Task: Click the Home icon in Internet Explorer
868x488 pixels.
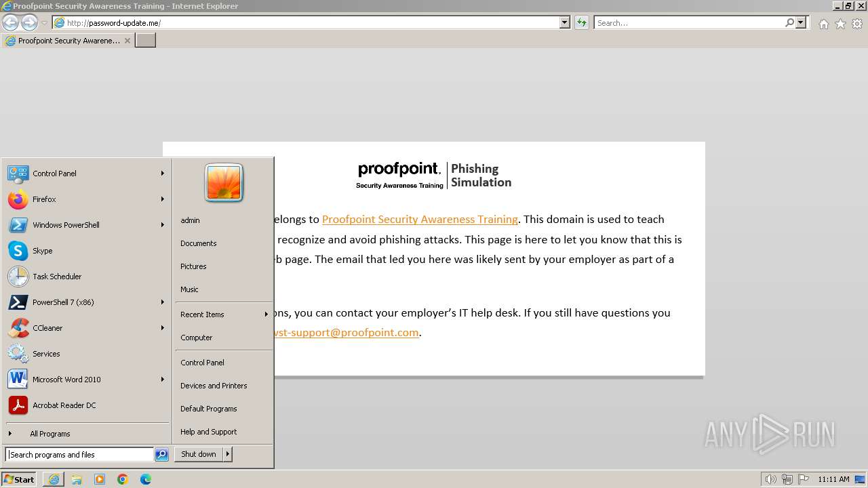Action: pos(823,24)
